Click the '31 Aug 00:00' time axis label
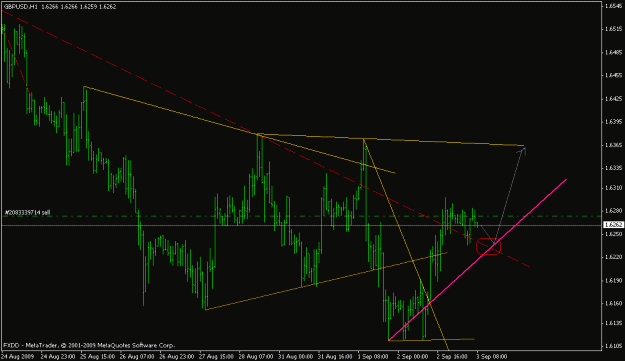Image resolution: width=625 pixels, height=361 pixels. (295, 356)
